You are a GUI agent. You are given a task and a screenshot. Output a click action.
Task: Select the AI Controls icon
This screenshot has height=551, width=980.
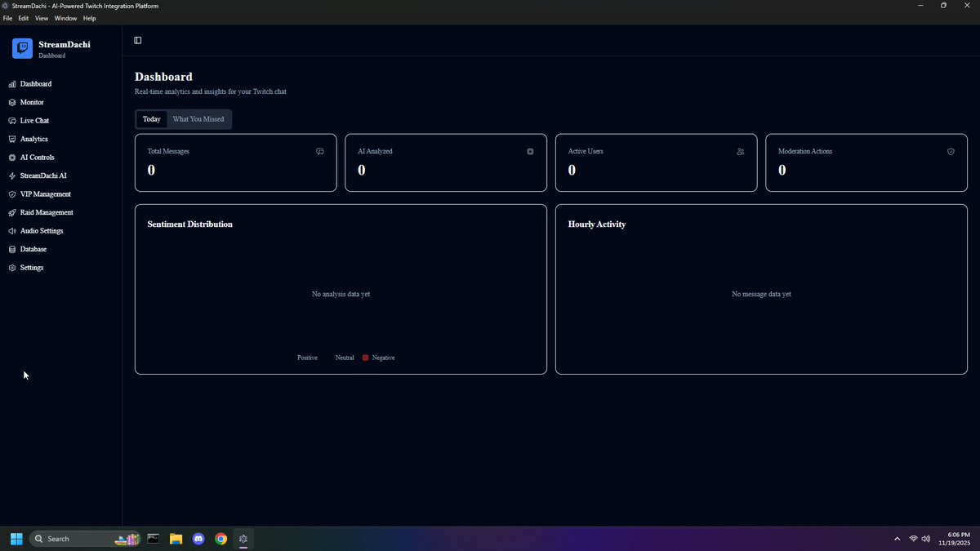click(11, 157)
